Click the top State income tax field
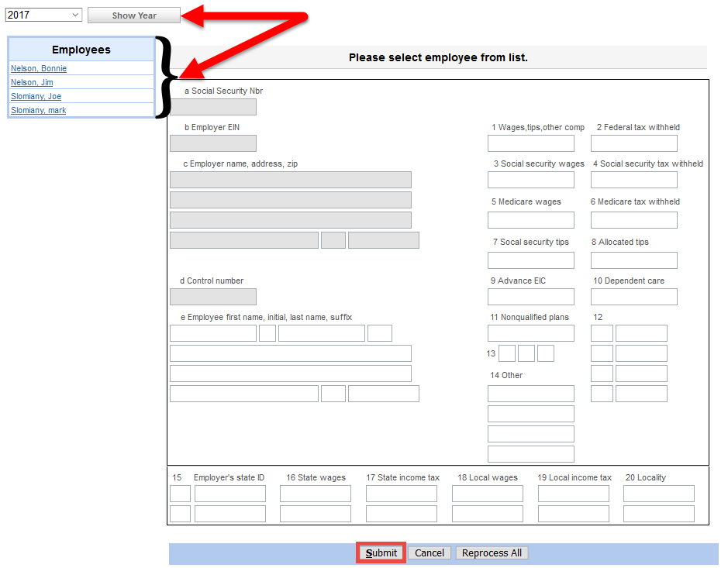The height and width of the screenshot is (568, 728). click(x=401, y=494)
